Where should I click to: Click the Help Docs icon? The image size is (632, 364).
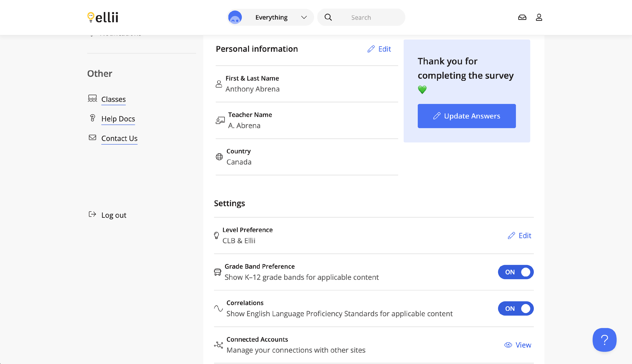(x=92, y=118)
